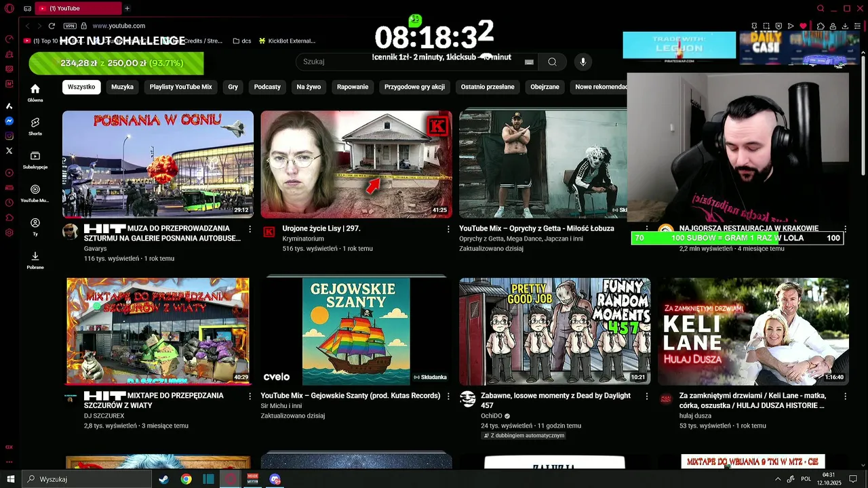
Task: Open the on-screen keyboard icon in the search box
Action: pos(529,62)
